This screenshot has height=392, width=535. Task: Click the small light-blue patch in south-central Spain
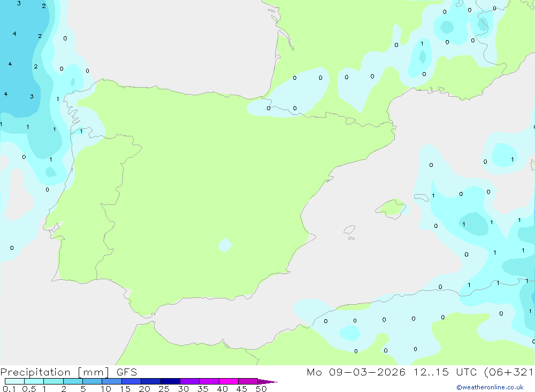[x=225, y=245]
